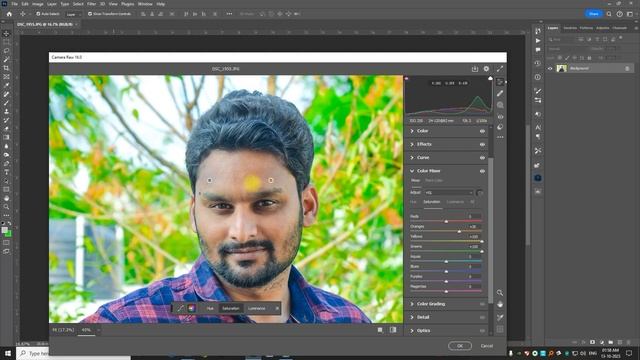640x360 pixels.
Task: Open the Image menu
Action: pyautogui.click(x=38, y=4)
